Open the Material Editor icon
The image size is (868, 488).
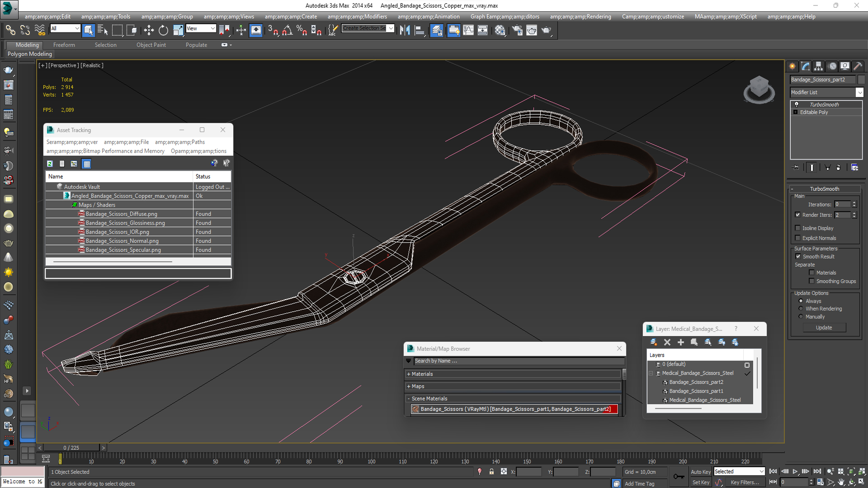[x=500, y=30]
